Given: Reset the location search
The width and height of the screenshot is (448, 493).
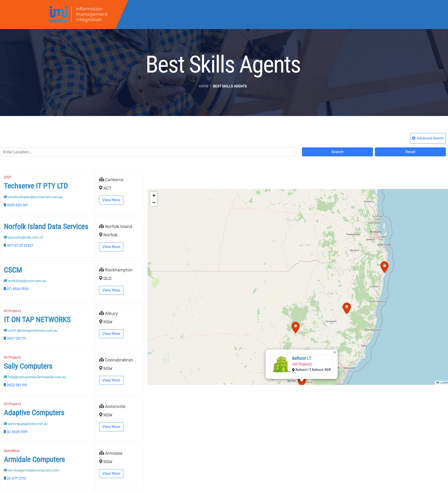Looking at the screenshot, I should (x=410, y=152).
